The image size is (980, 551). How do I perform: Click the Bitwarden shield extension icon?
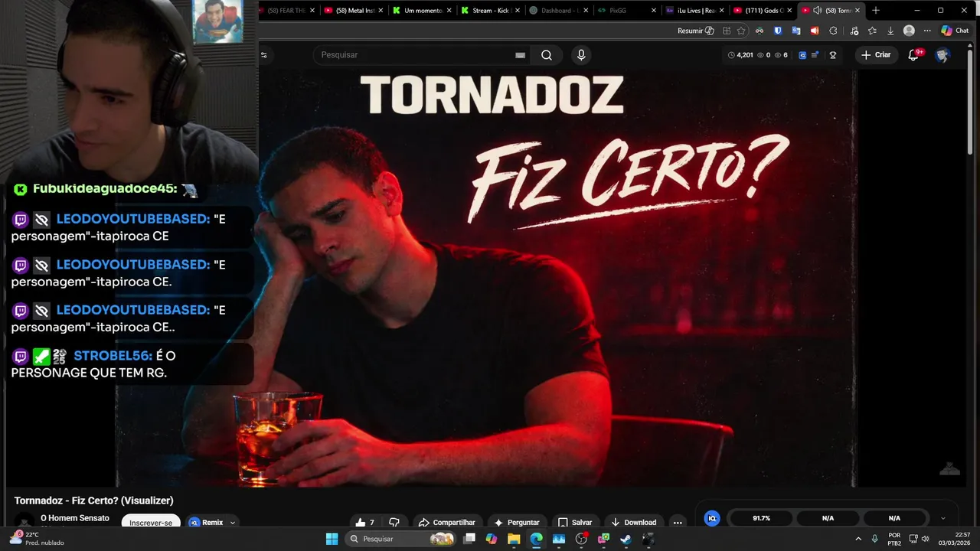(778, 31)
